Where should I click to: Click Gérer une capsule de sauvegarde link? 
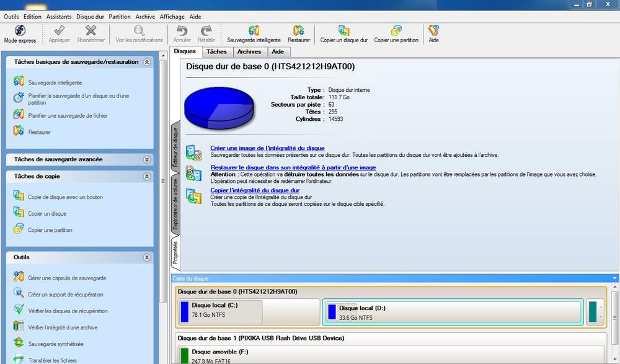click(x=67, y=278)
